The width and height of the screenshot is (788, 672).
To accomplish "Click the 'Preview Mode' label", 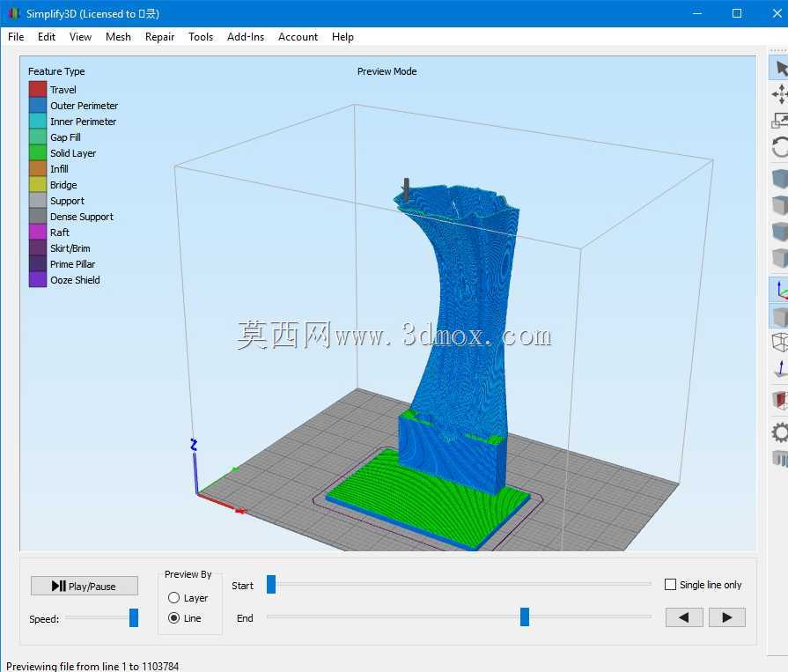I will click(x=387, y=71).
